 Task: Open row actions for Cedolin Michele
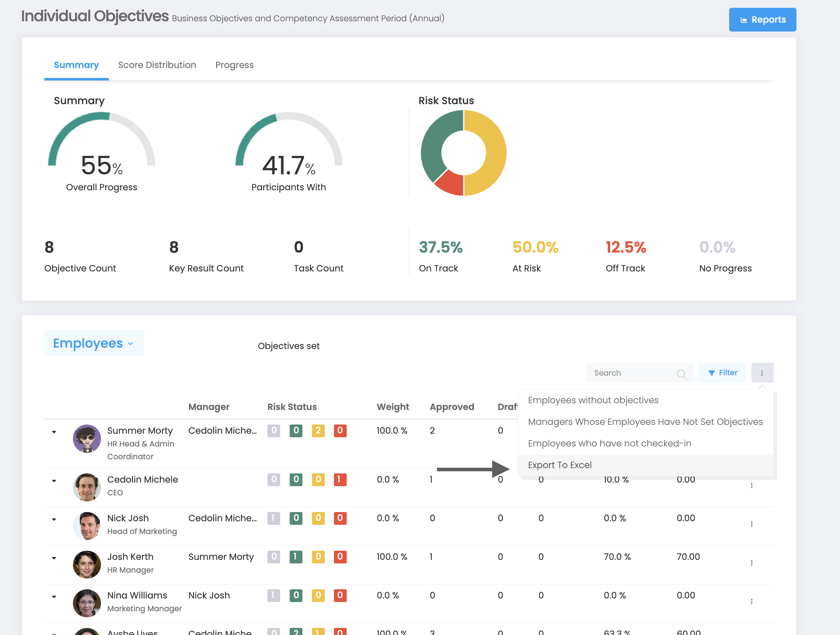pyautogui.click(x=751, y=485)
